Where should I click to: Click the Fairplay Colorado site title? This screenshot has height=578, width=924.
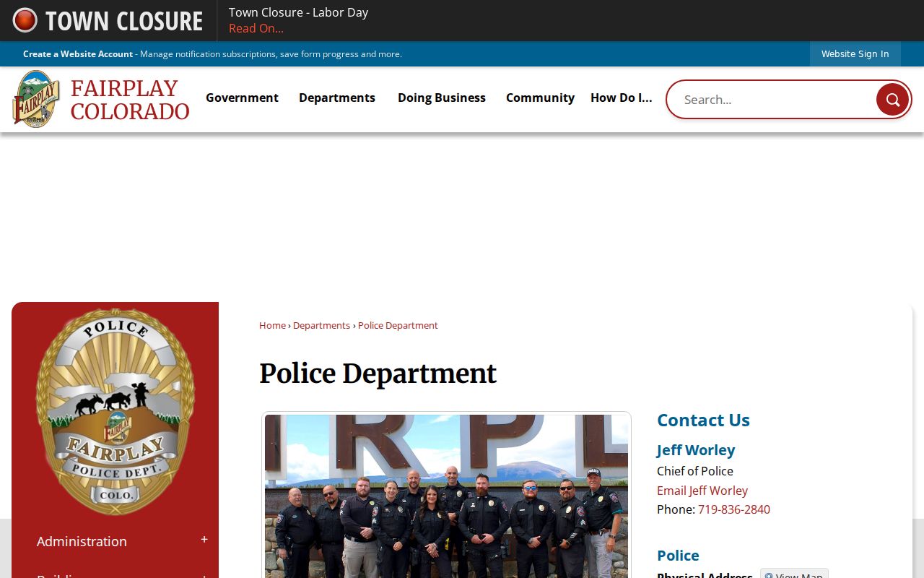(130, 100)
